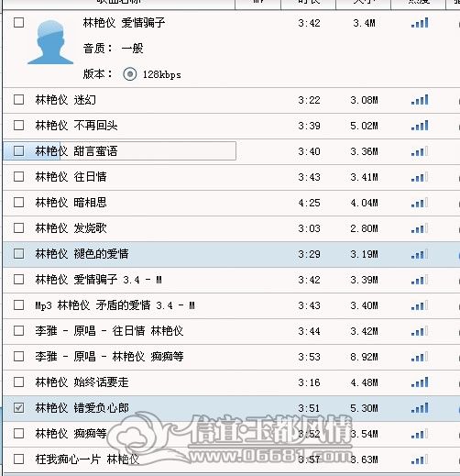Viewport: 460px width, 476px height.
Task: Click popularity bars for the 3.4M 爱情骗子 row
Action: [420, 23]
